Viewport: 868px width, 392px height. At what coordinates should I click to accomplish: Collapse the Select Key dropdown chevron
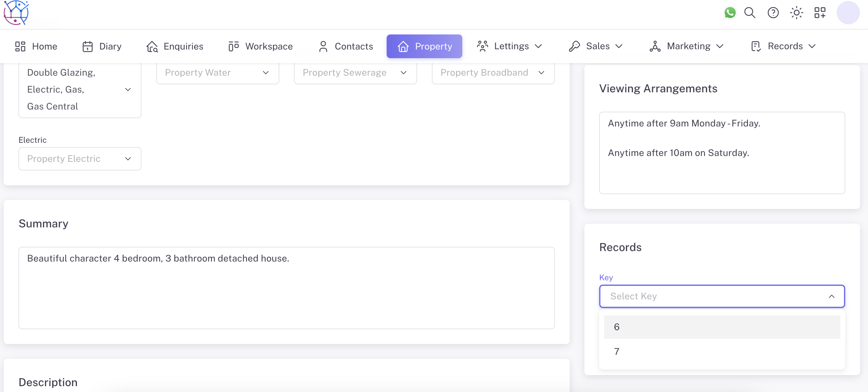point(831,296)
